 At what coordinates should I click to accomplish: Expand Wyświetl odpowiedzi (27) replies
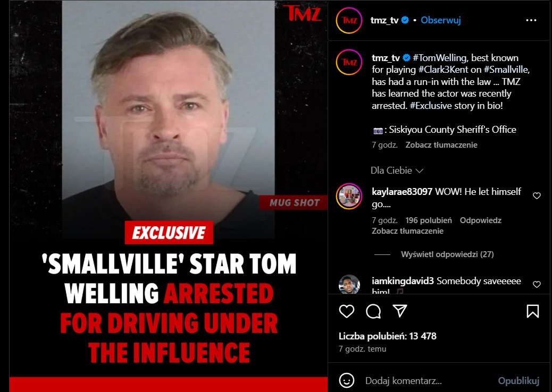447,254
